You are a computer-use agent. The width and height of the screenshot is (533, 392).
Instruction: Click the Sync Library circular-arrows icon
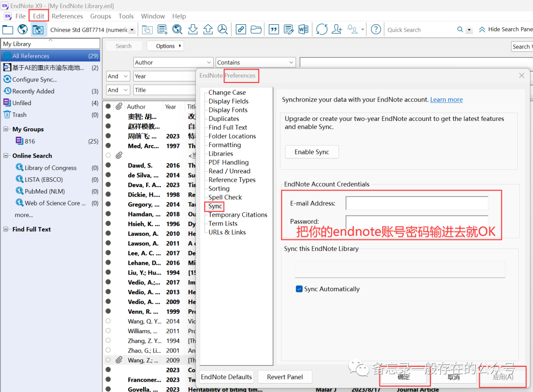322,30
